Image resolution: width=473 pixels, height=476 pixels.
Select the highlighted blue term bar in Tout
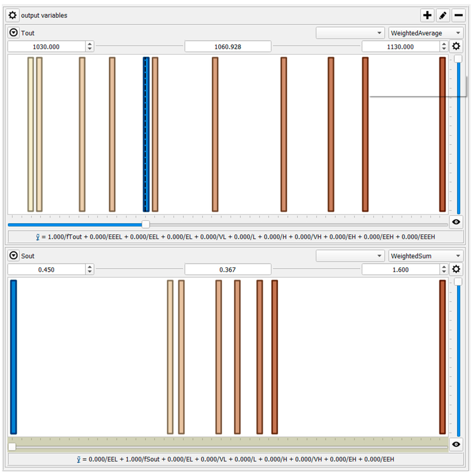tap(146, 134)
